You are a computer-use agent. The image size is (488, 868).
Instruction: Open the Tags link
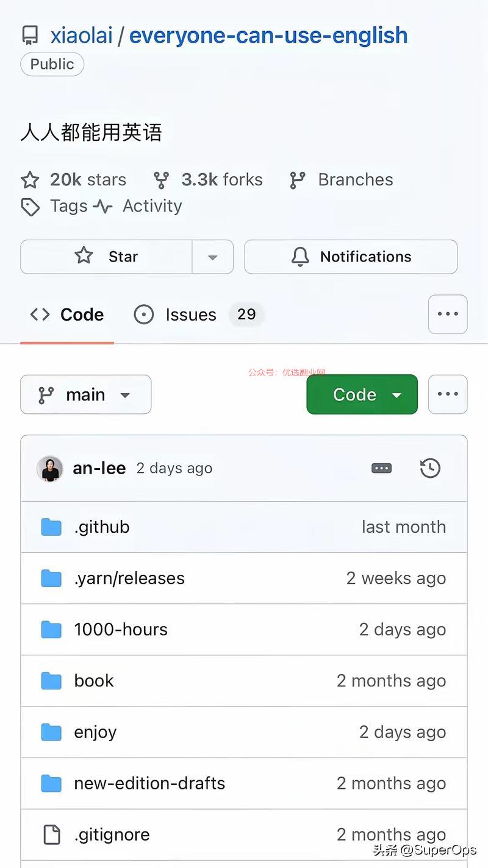click(x=69, y=206)
